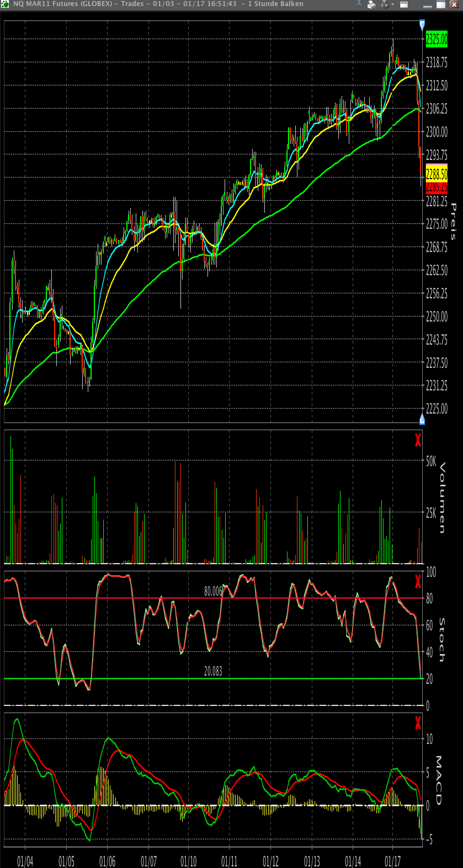Click the application icon at the title bar's left
Screen dimensions: 463x868
click(x=5, y=4)
